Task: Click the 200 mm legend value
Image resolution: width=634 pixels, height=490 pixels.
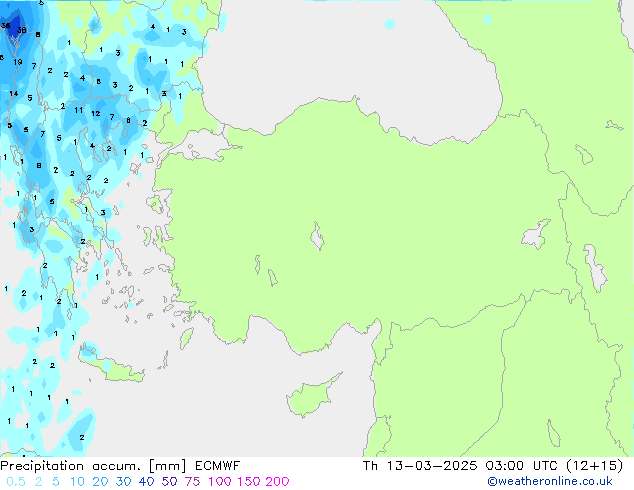Action: point(277,482)
